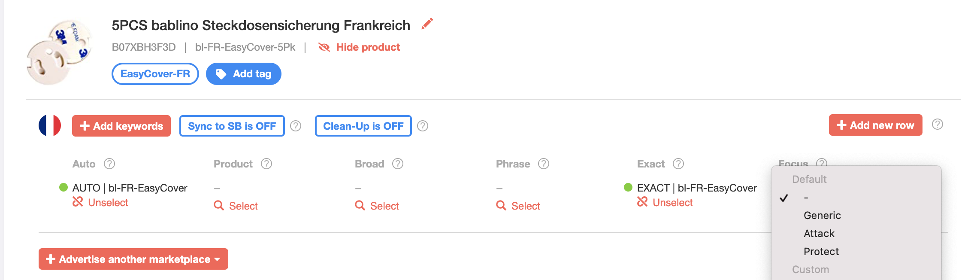Click the Exact column help icon

[x=678, y=164]
